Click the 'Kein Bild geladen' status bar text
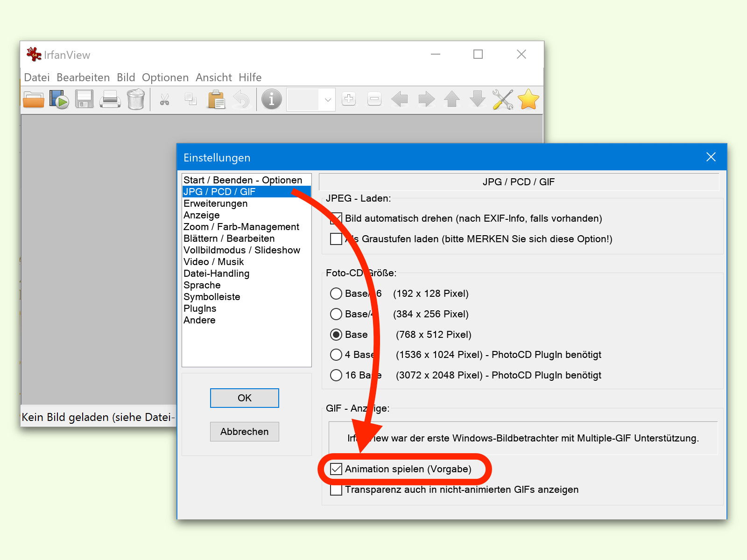This screenshot has height=560, width=747. tap(98, 417)
